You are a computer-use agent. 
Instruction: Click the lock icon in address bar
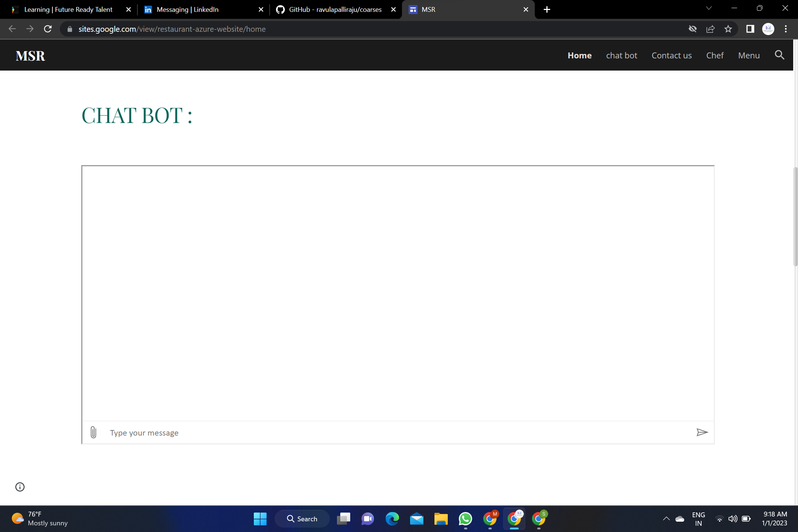tap(70, 29)
